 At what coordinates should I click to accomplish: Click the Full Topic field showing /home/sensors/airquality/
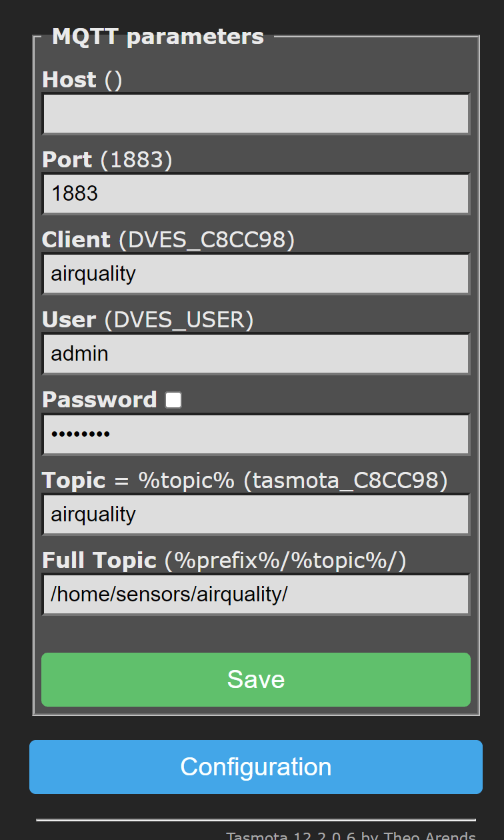click(255, 594)
